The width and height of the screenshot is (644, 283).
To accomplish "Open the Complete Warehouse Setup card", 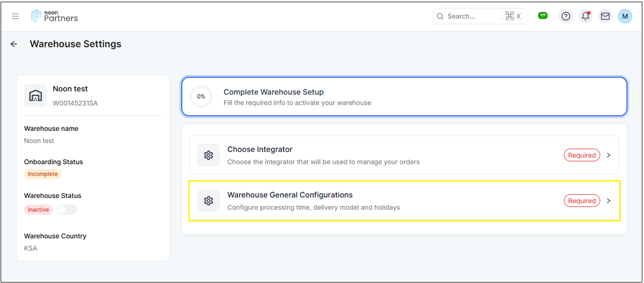I will click(404, 97).
